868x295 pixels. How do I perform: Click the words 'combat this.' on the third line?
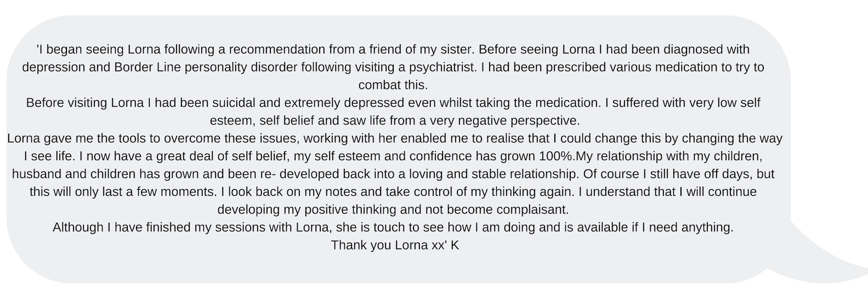coord(393,85)
